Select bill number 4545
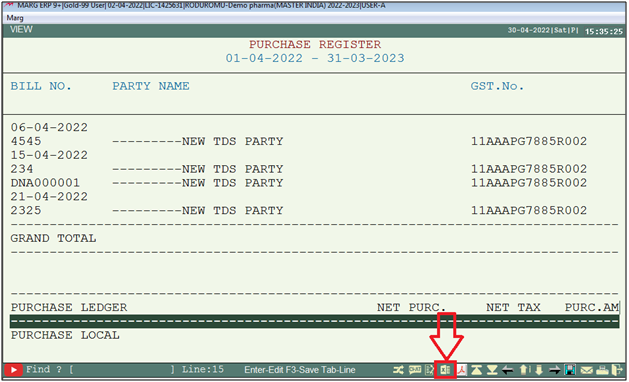Screen dimensions: 629x382 (26, 141)
